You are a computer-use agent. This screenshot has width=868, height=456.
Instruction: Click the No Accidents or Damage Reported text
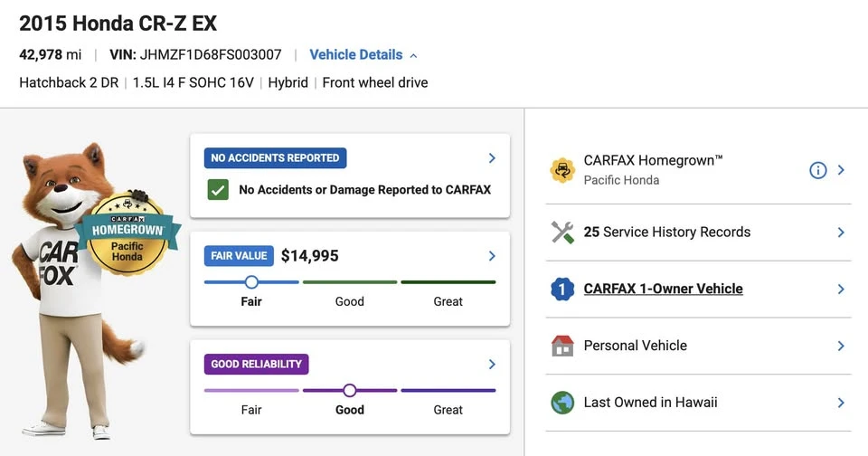[364, 190]
